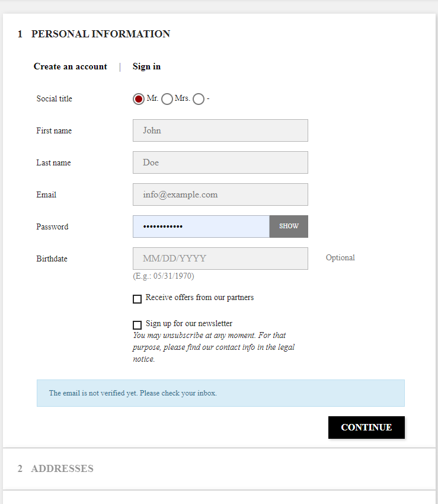Screen dimensions: 438x504
Task: Tick the Sign up for newsletter checkbox
Action: click(x=137, y=325)
